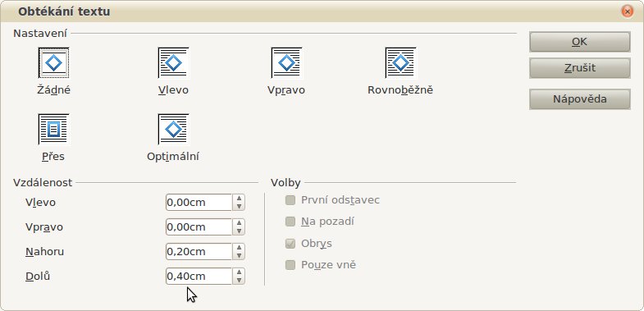This screenshot has height=311, width=644.
Task: Toggle Na pozadí checkbox
Action: (290, 222)
